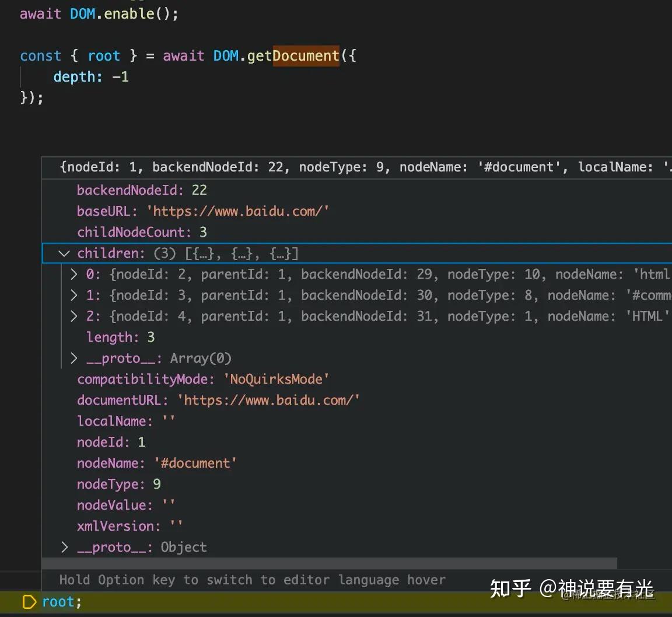Click the childNodeCount: 3 property
The image size is (672, 617).
click(x=142, y=232)
